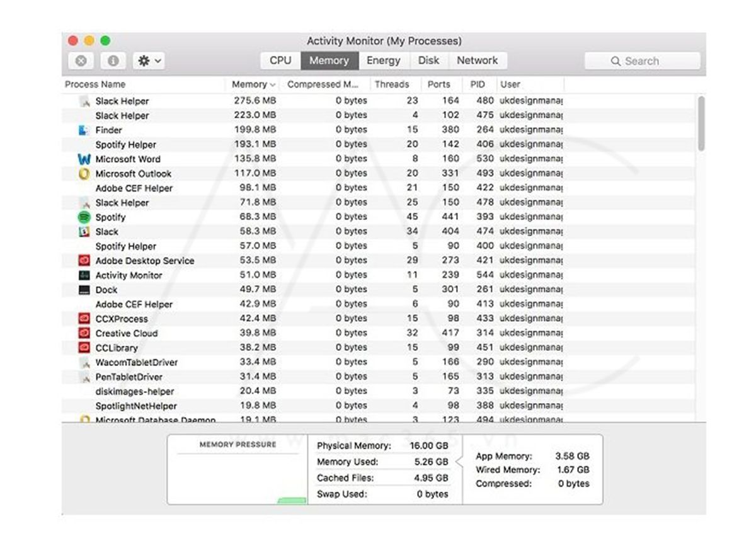The image size is (756, 548).
Task: Click the 199.8 MB memory value
Action: tap(255, 130)
